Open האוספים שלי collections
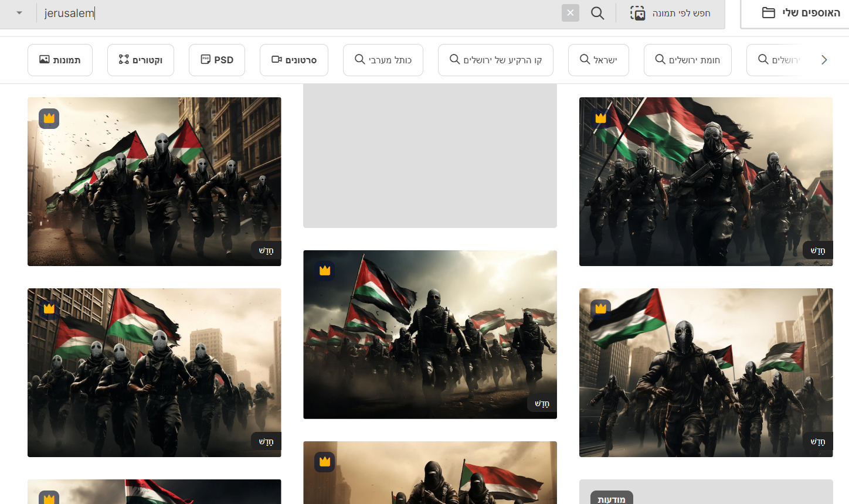Screen dimensions: 849x504 coord(800,13)
